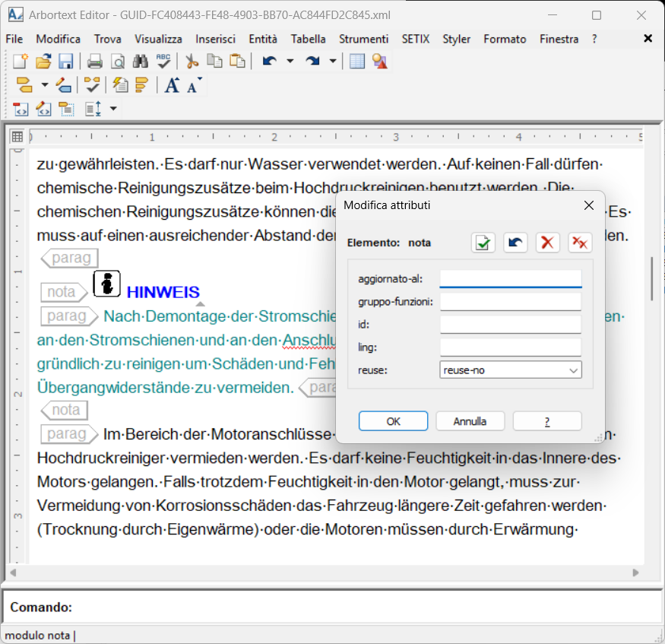Expand the line spacing dropdown arrow
This screenshot has width=665, height=644.
coord(113,109)
